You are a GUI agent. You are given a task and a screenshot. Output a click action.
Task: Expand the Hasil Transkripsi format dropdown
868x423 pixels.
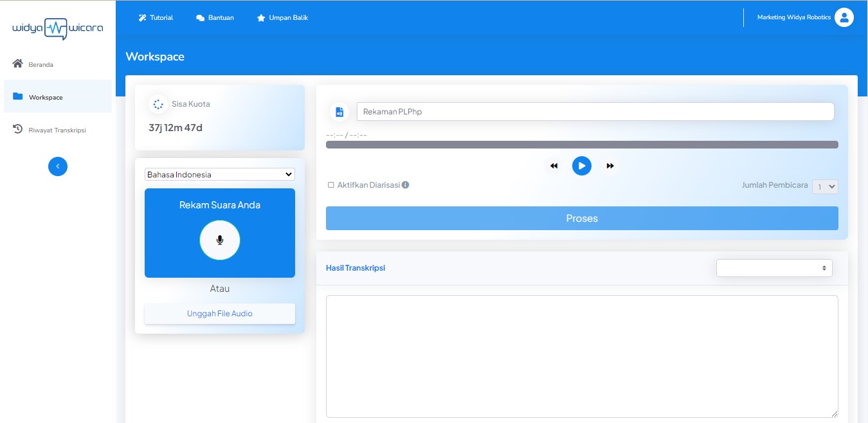tap(774, 268)
